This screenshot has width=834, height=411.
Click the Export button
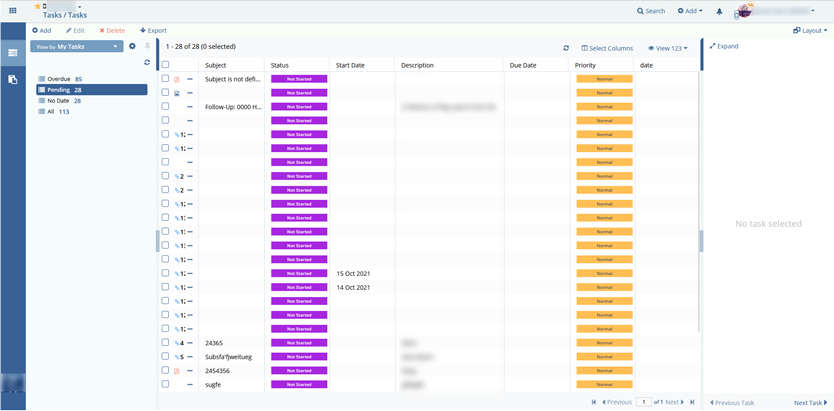153,31
